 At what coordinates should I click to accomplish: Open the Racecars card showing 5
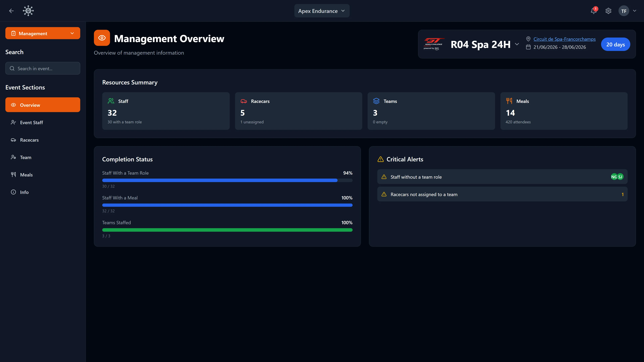(x=299, y=111)
